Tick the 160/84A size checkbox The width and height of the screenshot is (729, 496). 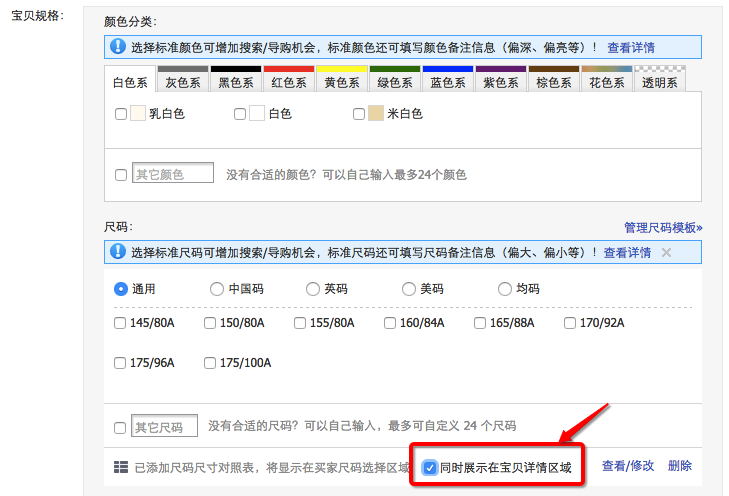(390, 323)
